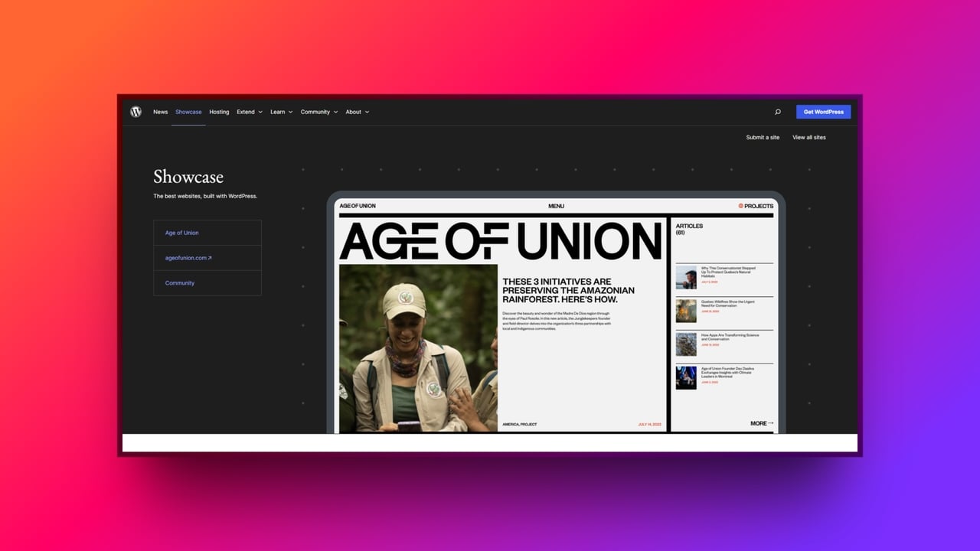This screenshot has height=551, width=980.
Task: Click the orange circle icon beside PROJECTS
Action: [740, 206]
